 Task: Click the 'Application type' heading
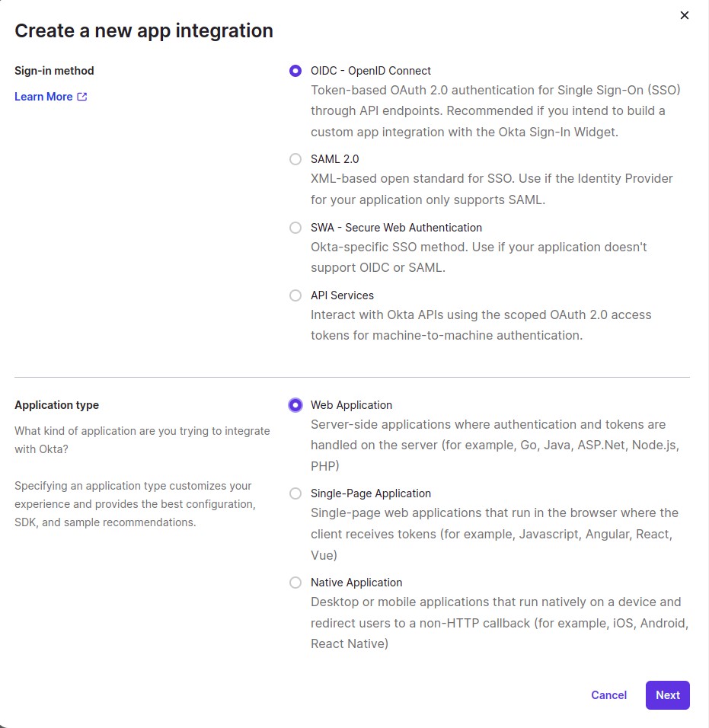(56, 405)
